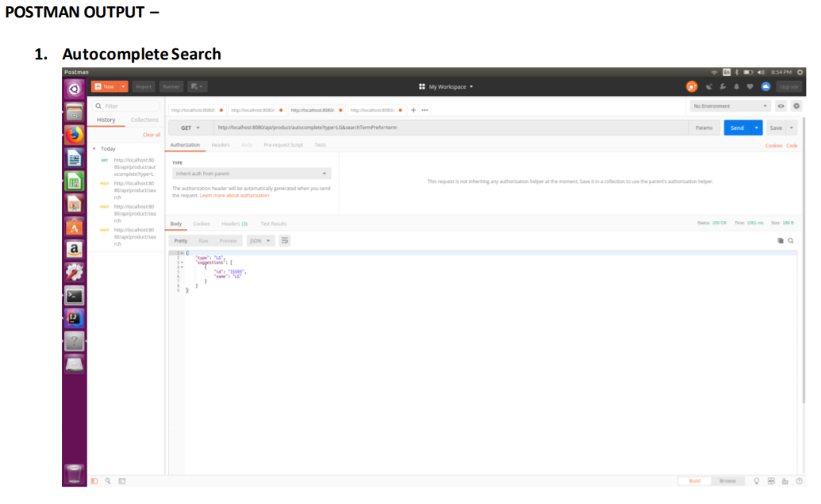Search the response with magnifier icon

791,241
